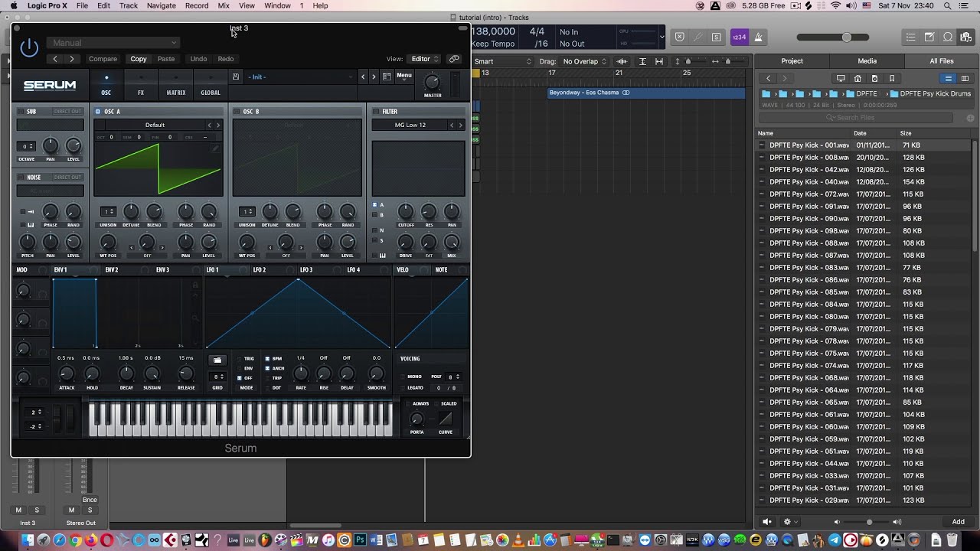Click the Add button in file browser
Viewport: 980px width, 551px height.
pos(958,522)
